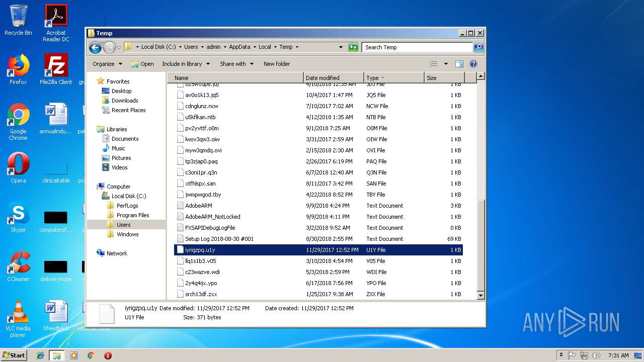
Task: Open Explorer Help icon
Action: coord(473,64)
